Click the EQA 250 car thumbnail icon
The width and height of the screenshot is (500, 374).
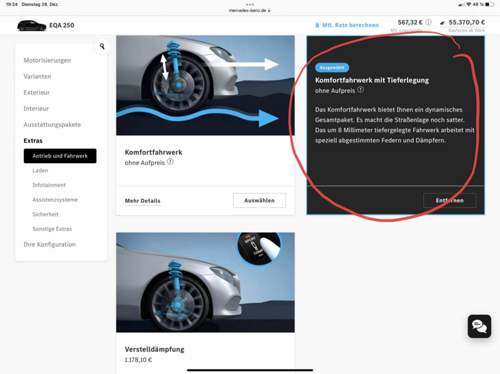(32, 25)
